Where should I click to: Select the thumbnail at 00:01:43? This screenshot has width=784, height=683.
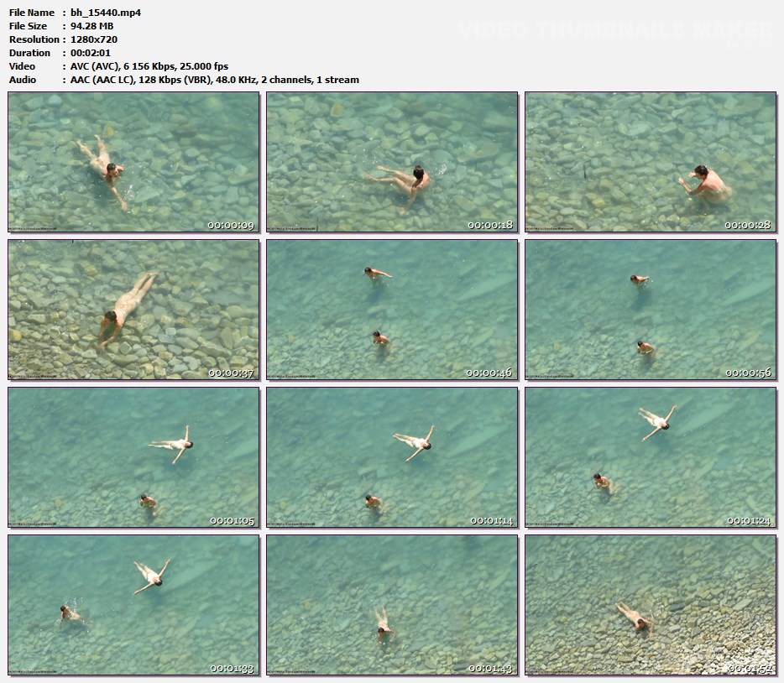coord(392,605)
